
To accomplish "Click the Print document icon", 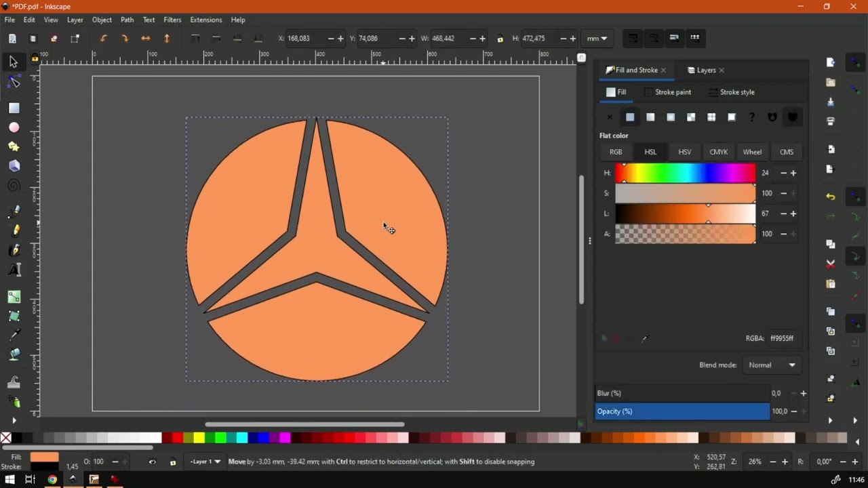I will point(831,122).
